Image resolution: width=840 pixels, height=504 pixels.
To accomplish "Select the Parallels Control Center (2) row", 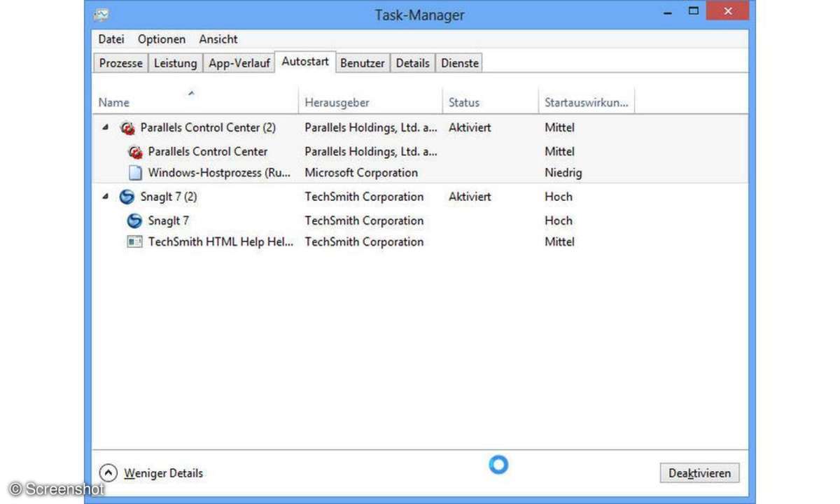I will (x=420, y=128).
